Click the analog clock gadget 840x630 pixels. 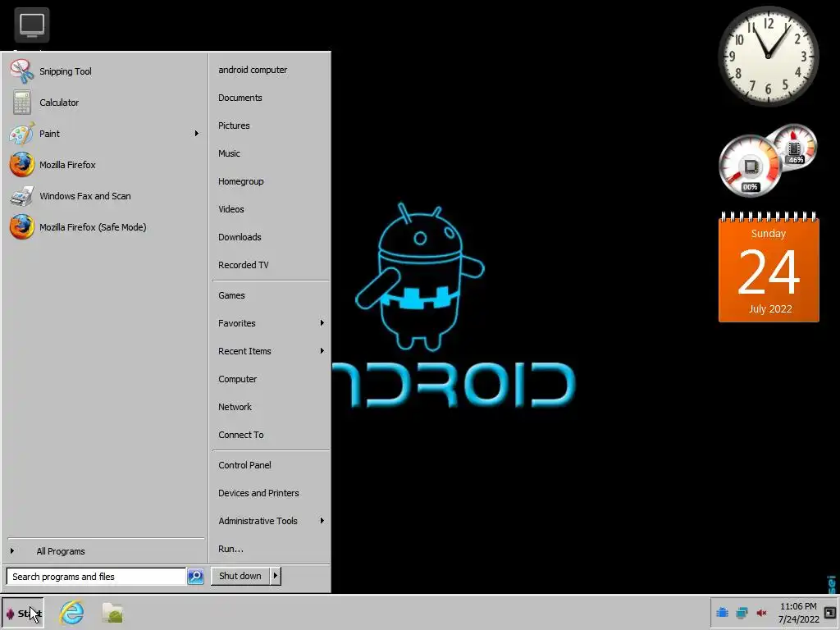768,56
